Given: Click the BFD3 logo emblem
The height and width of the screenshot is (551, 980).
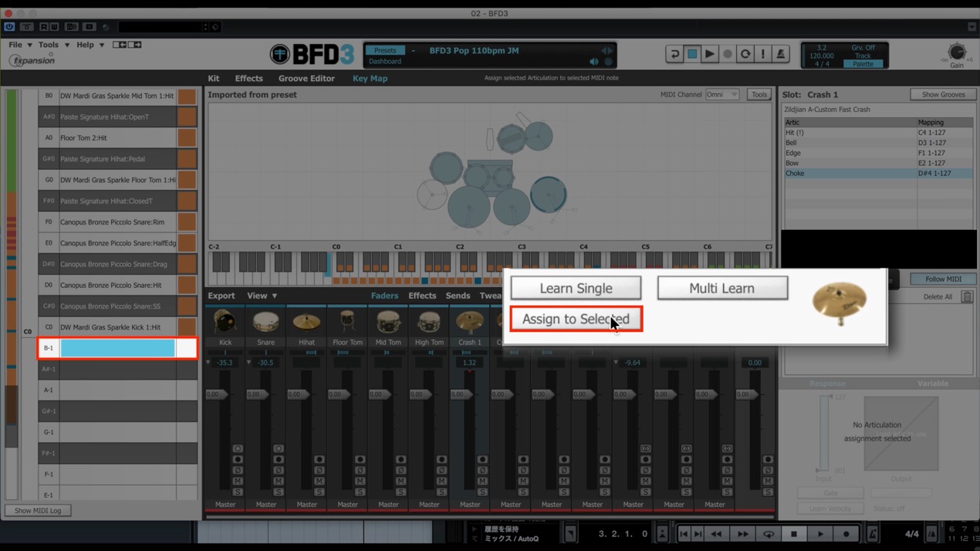Looking at the screenshot, I should click(279, 54).
